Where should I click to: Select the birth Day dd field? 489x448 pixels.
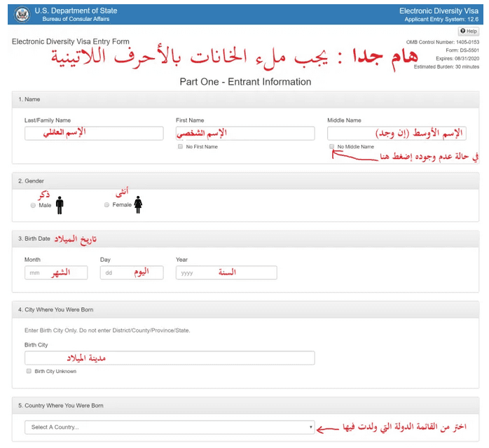point(131,273)
